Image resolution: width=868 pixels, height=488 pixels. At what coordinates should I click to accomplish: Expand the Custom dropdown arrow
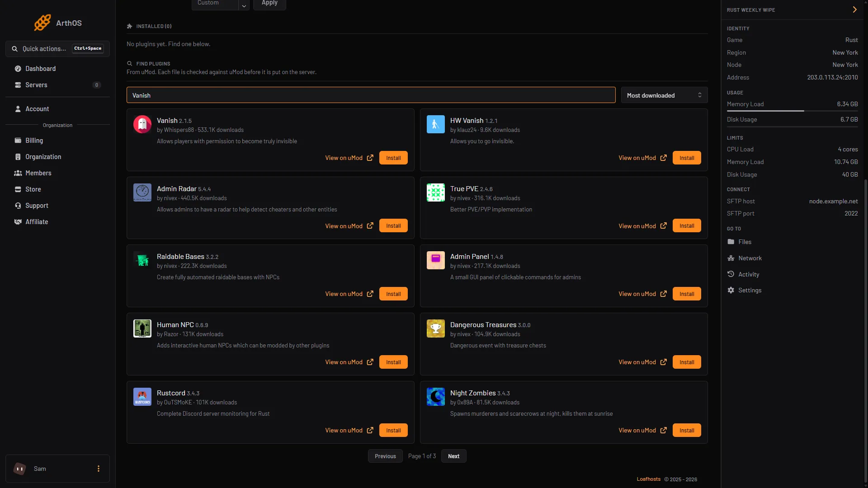pyautogui.click(x=244, y=5)
